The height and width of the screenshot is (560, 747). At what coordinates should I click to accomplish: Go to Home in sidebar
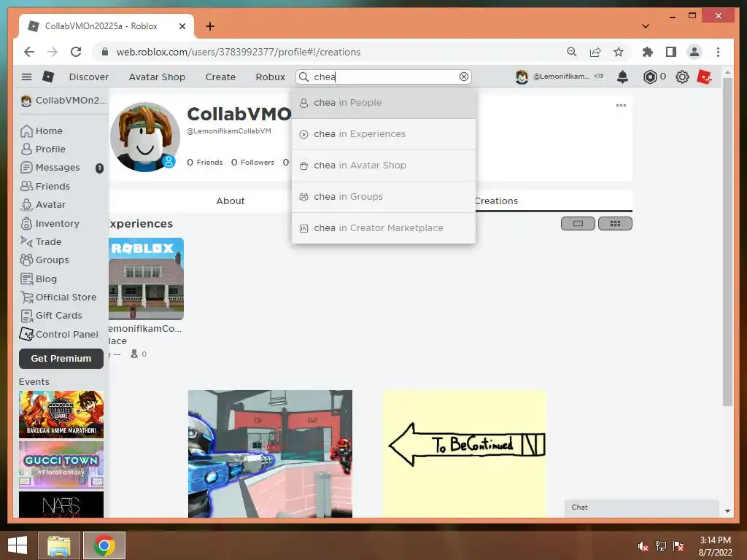click(42, 131)
